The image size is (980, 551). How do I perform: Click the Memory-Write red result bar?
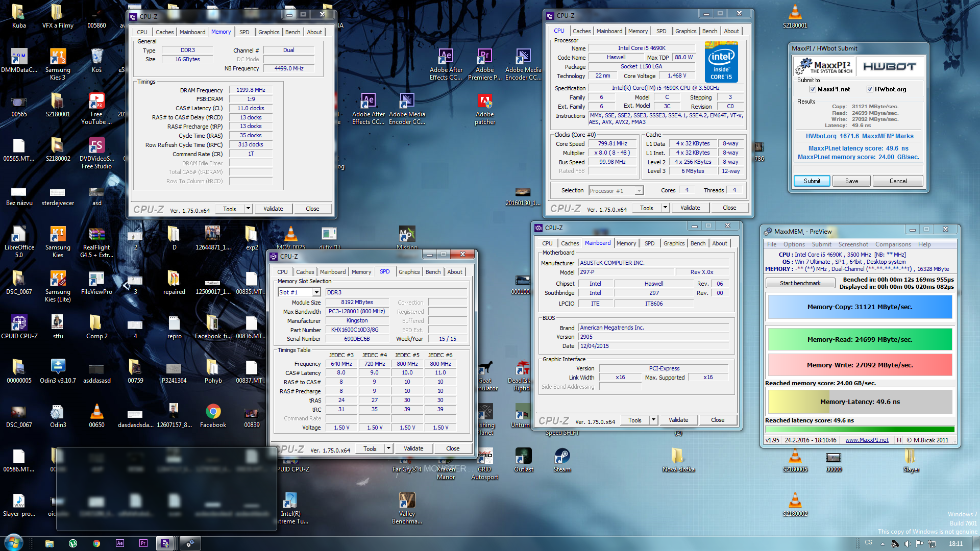[x=860, y=365]
